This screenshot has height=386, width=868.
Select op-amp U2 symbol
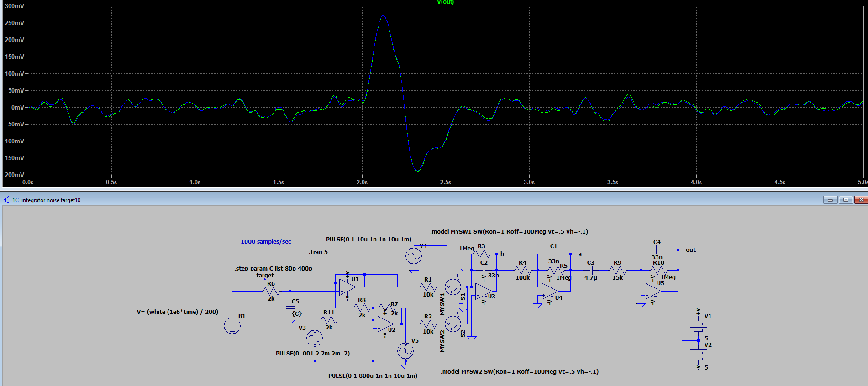coord(384,323)
